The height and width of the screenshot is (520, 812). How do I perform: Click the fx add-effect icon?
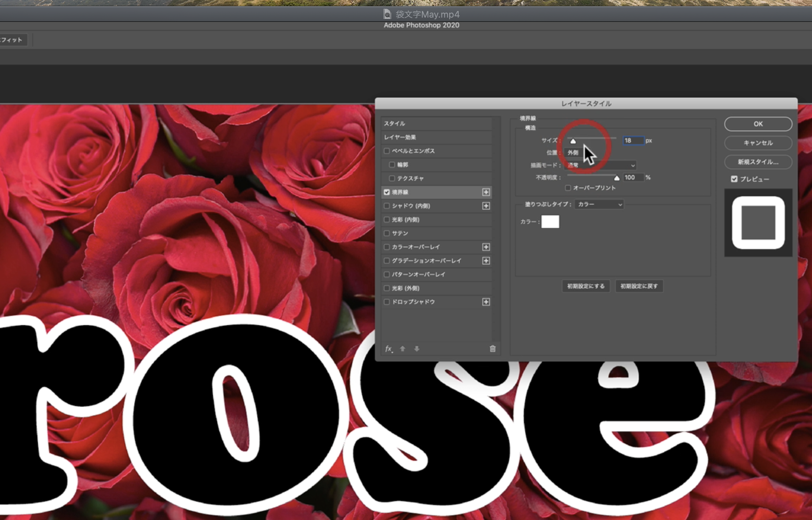(x=389, y=349)
